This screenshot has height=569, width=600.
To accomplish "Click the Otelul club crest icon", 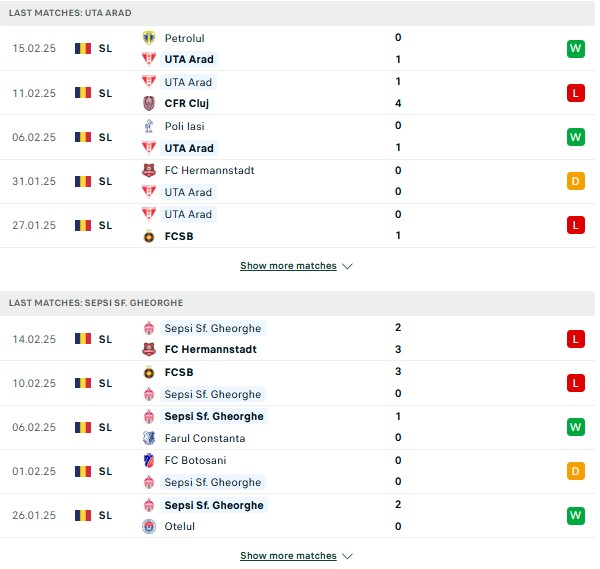I will (149, 527).
